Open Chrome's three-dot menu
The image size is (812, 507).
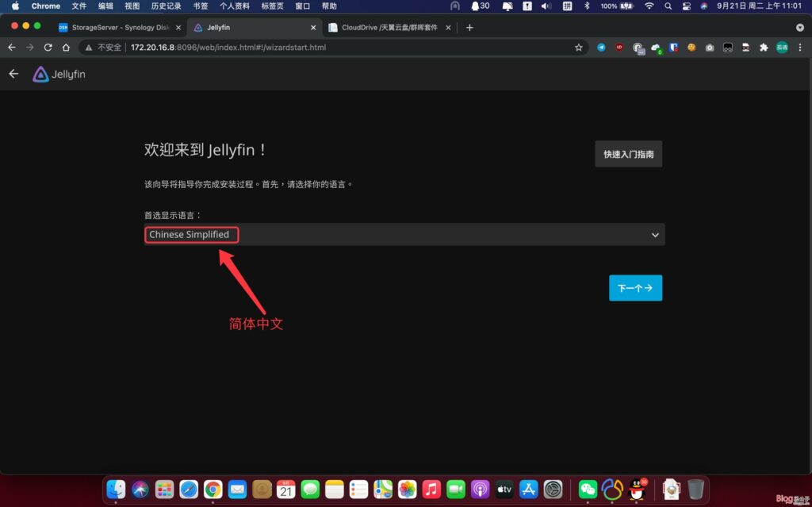pyautogui.click(x=800, y=47)
